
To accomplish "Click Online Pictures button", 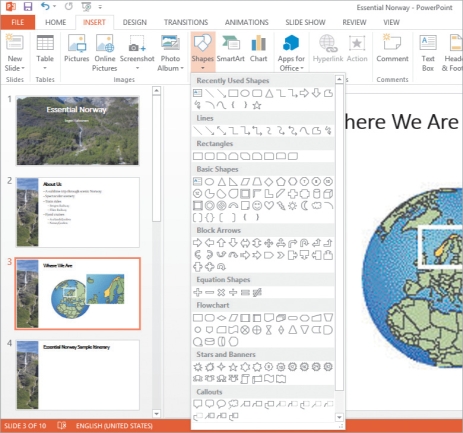I will point(105,53).
